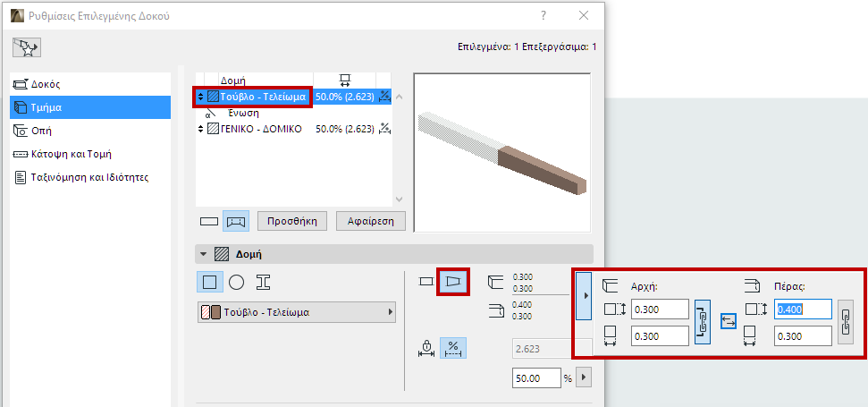The image size is (868, 407).
Task: Click the Αρχή beam-start icon
Action: [x=611, y=285]
